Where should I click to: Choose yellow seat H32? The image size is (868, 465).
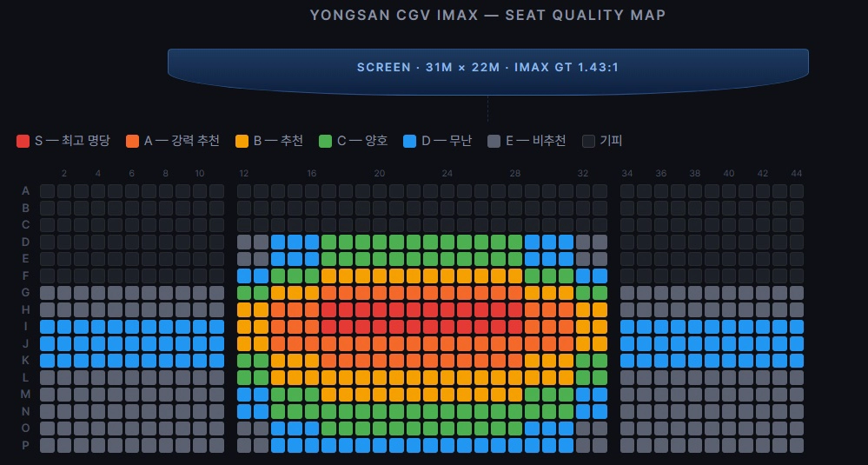pyautogui.click(x=583, y=309)
